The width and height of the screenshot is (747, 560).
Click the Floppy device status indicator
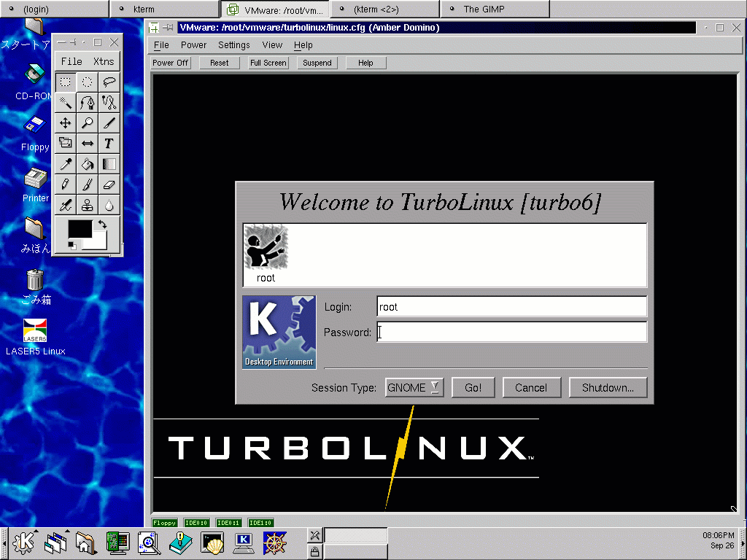click(164, 523)
